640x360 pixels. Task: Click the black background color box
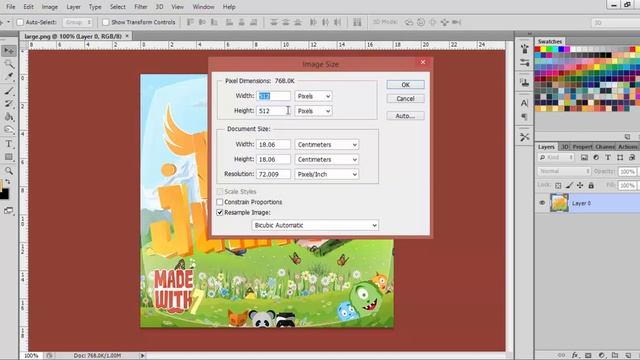[x=4, y=195]
